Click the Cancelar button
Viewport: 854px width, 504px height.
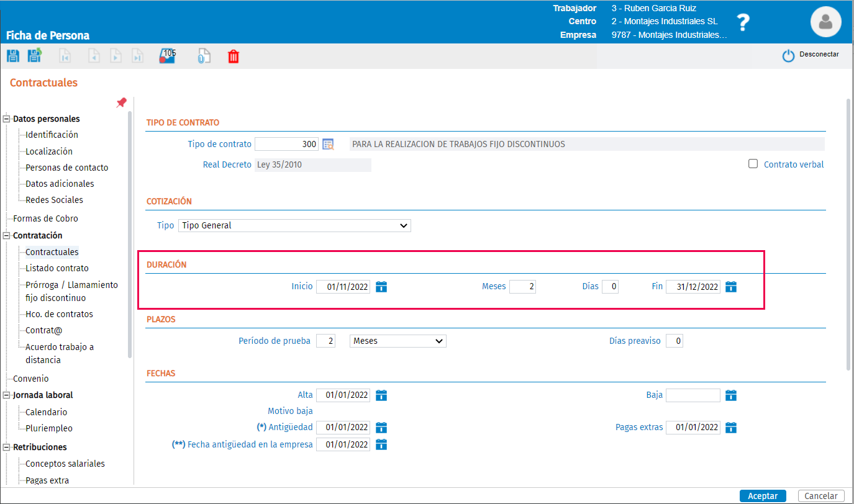[x=821, y=496]
